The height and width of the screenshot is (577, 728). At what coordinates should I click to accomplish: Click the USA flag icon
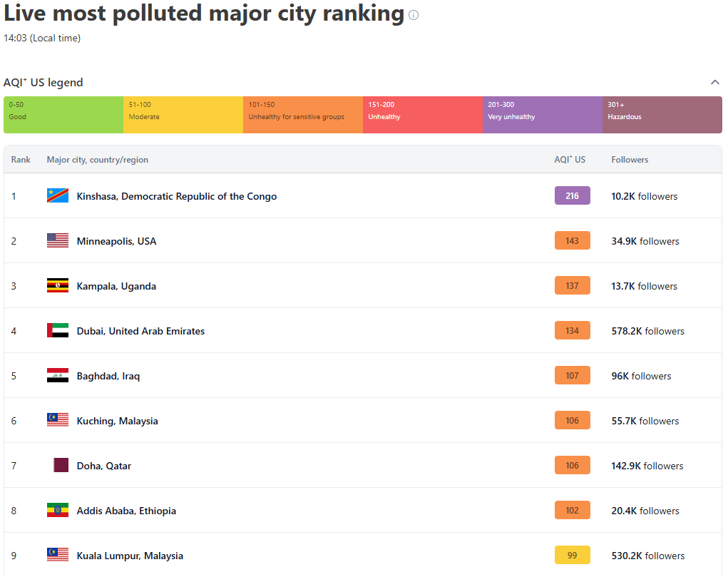(58, 241)
